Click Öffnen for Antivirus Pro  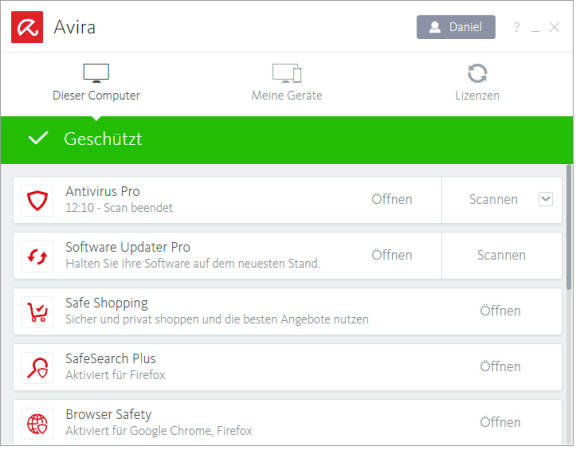point(392,199)
